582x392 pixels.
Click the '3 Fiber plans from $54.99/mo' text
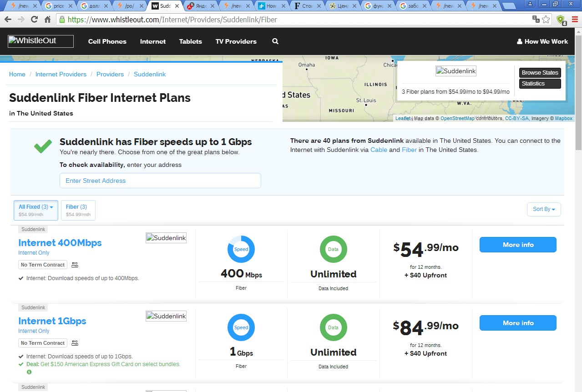455,91
